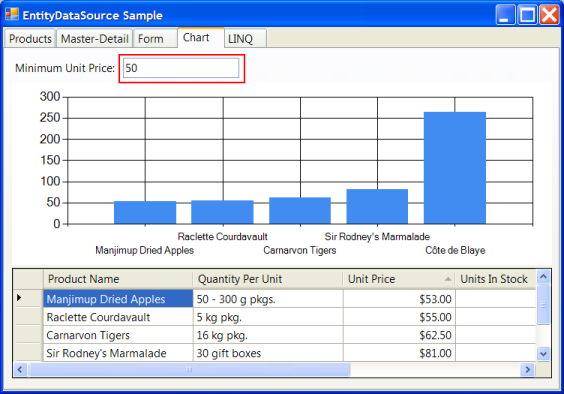
Task: Select the Raclette Courdavault name cell
Action: coord(118,317)
